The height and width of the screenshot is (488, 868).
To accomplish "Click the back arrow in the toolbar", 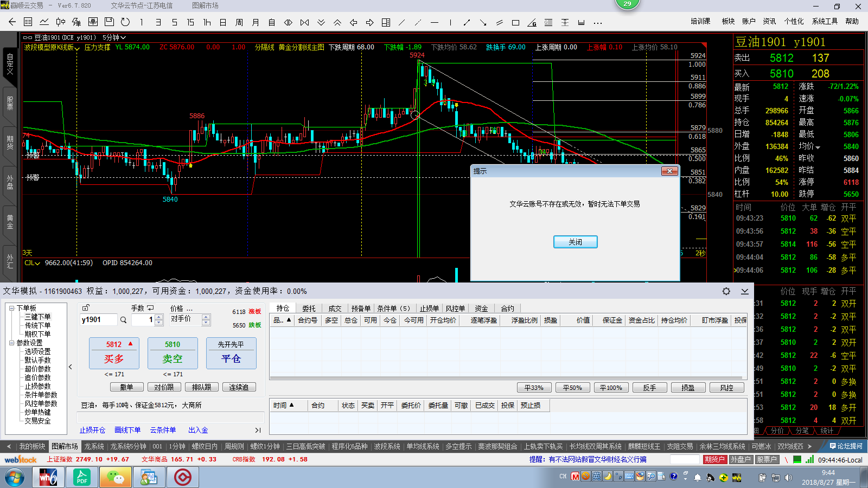I will click(x=12, y=22).
